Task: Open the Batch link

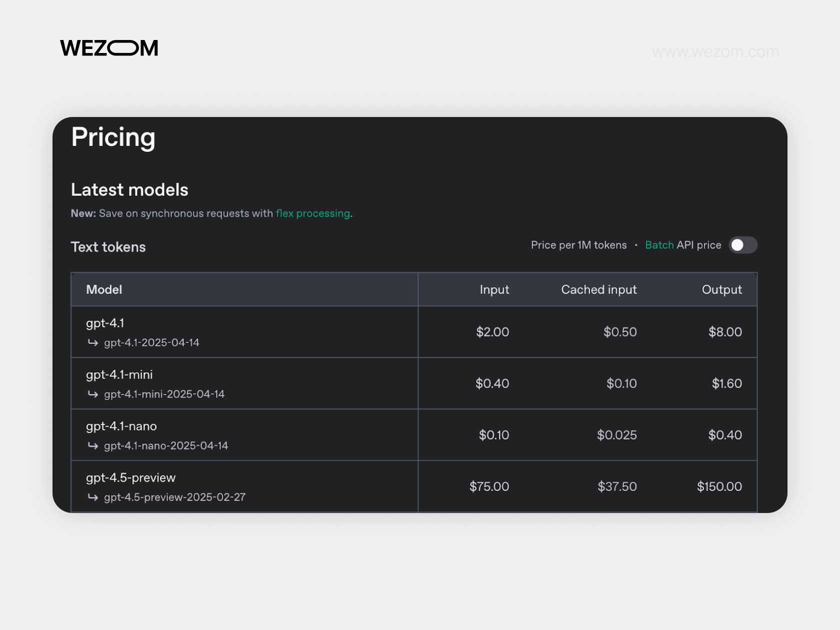Action: coord(659,245)
